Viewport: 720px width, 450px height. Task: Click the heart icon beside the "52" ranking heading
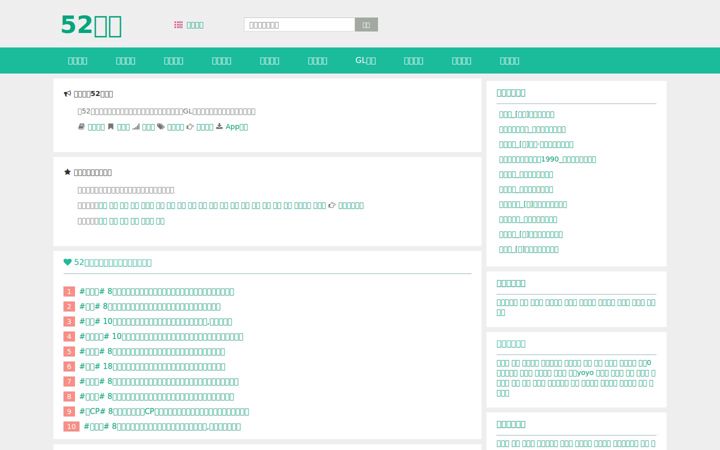(x=68, y=262)
